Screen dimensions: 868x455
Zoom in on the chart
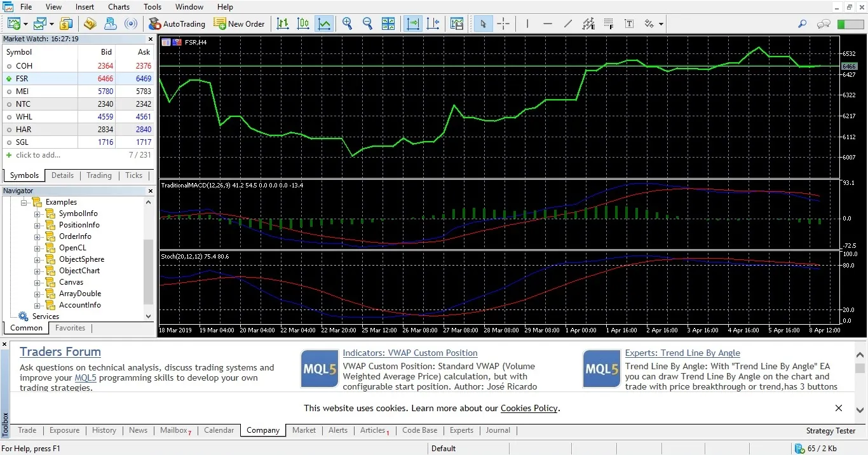(347, 24)
